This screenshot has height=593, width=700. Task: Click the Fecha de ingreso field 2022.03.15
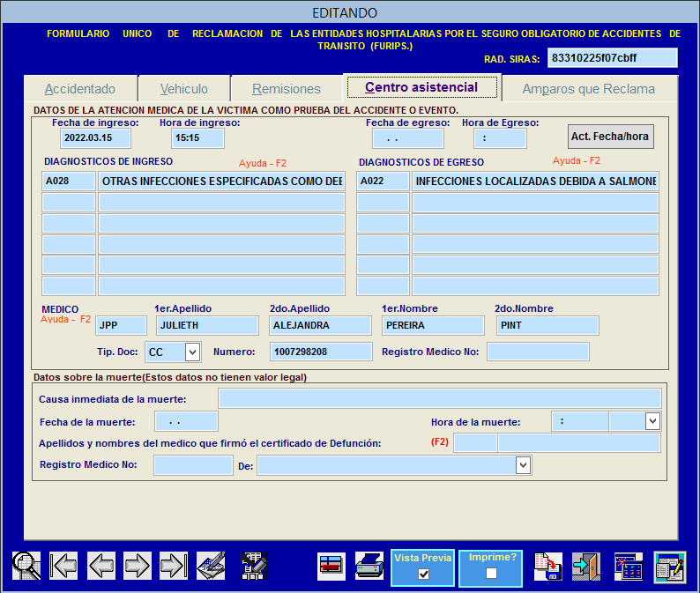coord(95,137)
